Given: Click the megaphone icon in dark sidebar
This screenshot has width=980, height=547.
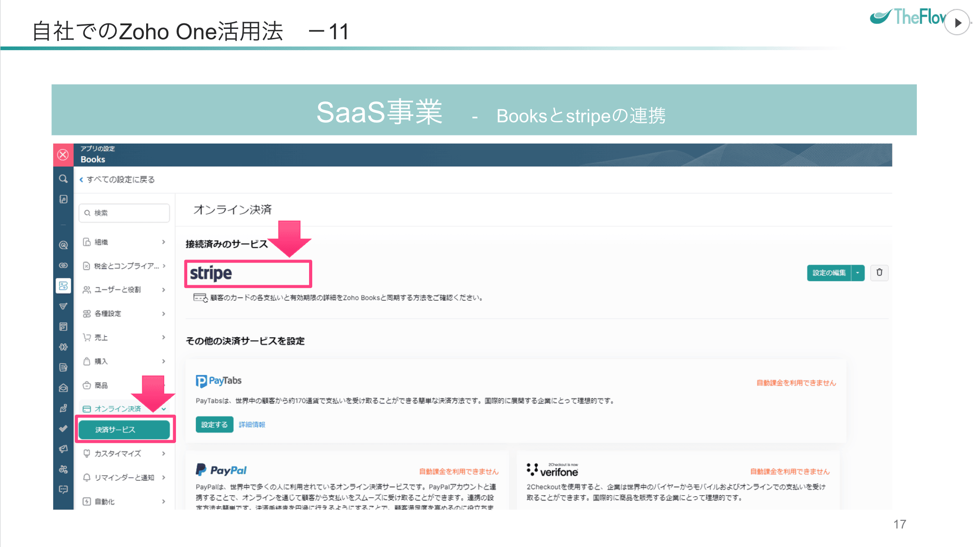Looking at the screenshot, I should pyautogui.click(x=63, y=449).
